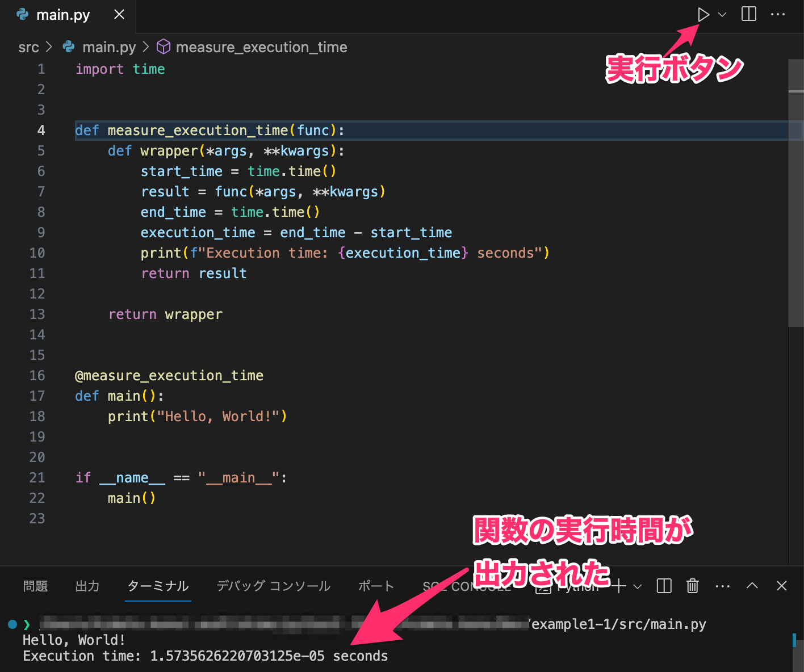Close the main.py editor tab
This screenshot has height=672, width=804.
119,14
